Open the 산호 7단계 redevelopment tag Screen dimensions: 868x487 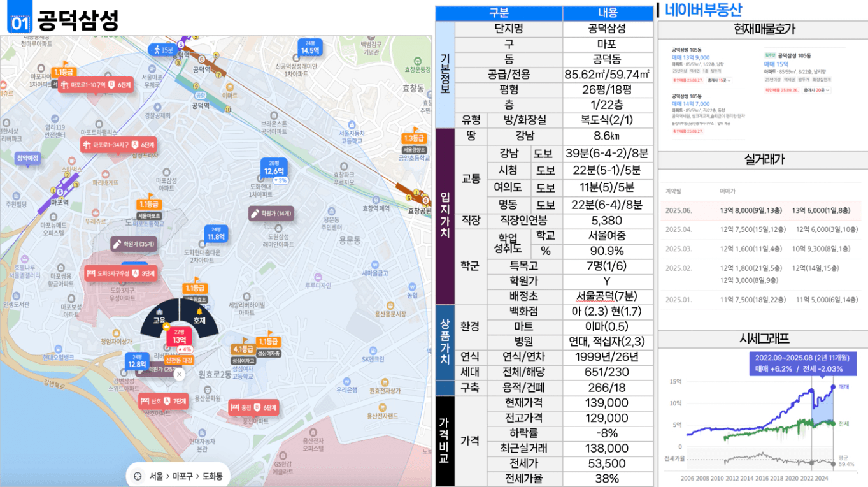164,401
